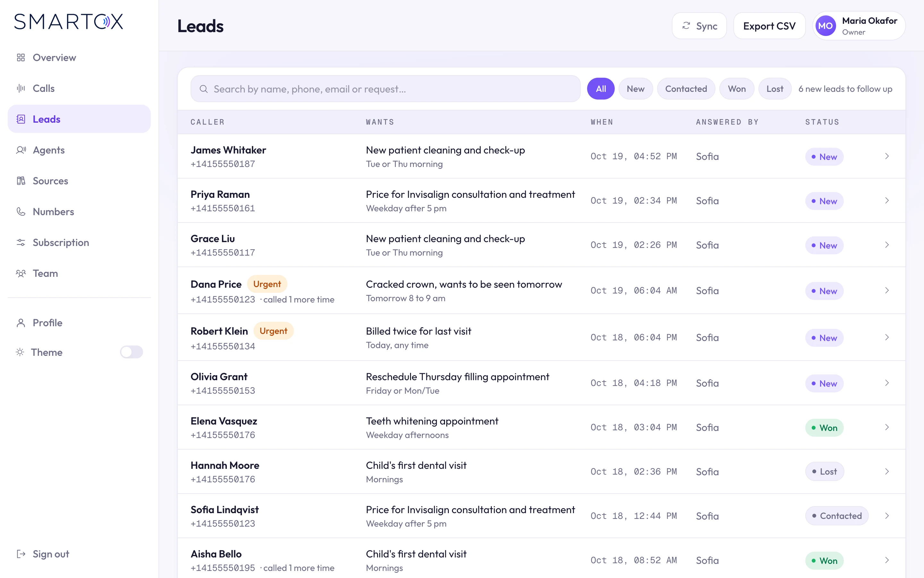Click "Billed twice for last visit"
This screenshot has width=924, height=578.
point(418,331)
